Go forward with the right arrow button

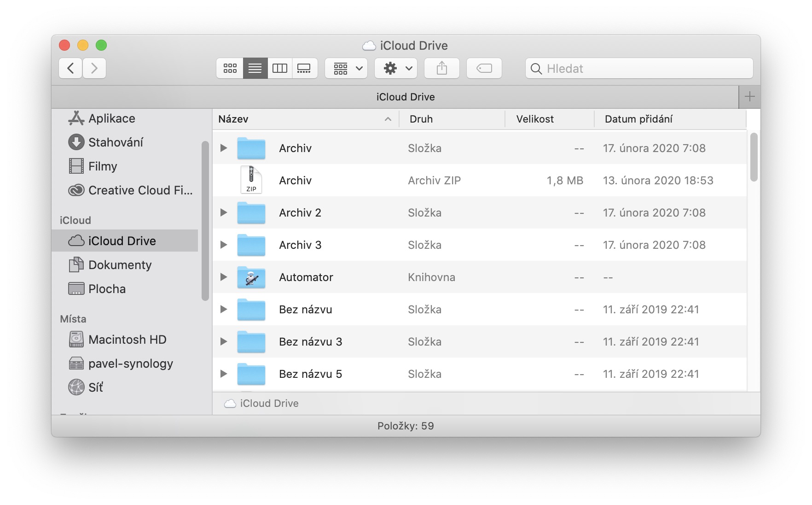coord(94,68)
